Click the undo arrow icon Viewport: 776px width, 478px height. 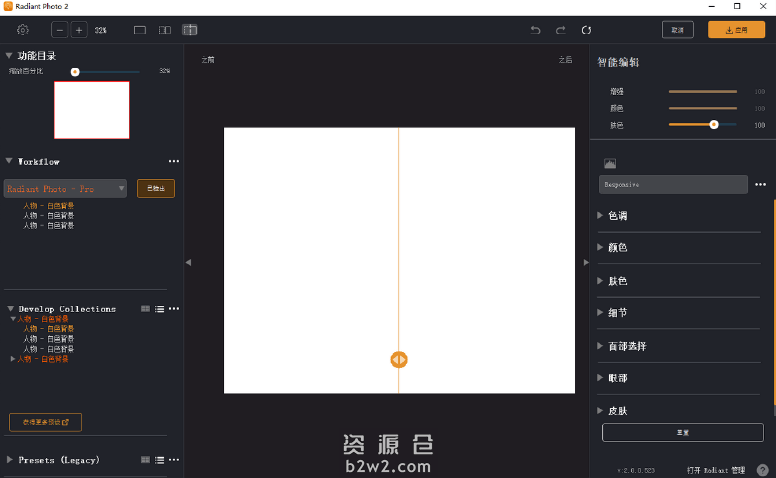(x=536, y=30)
